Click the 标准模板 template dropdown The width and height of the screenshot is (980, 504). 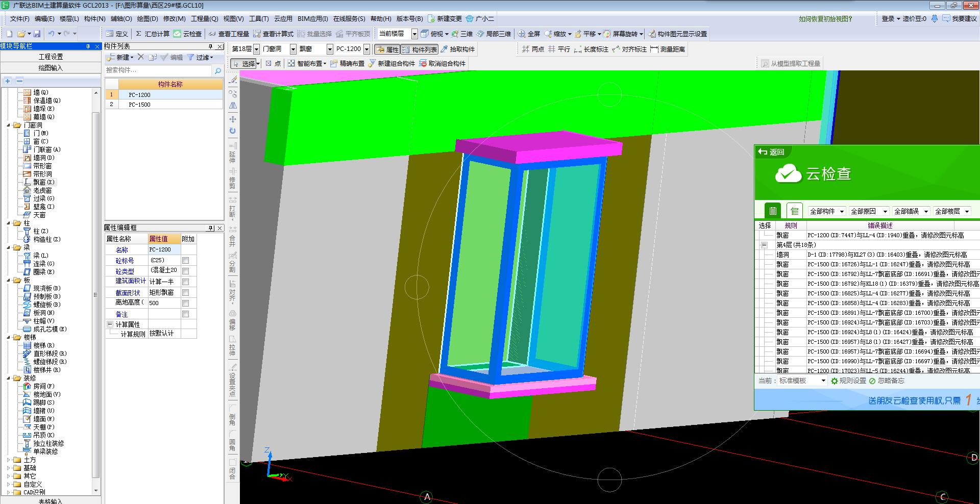click(x=802, y=381)
